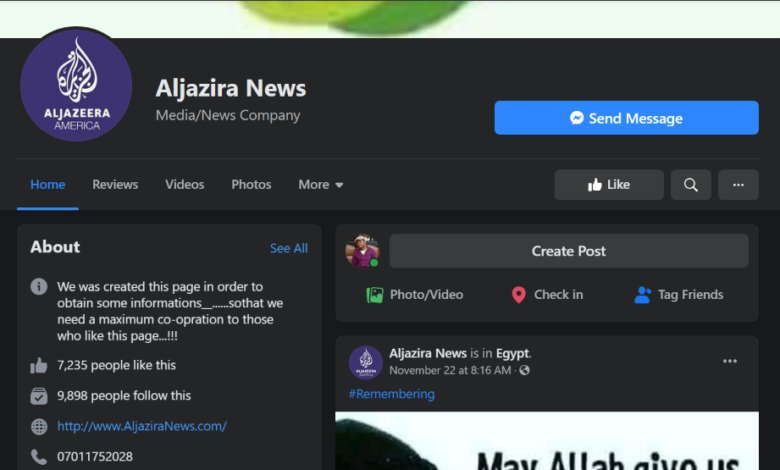Open the AljaziraNews.com website link

[x=142, y=426]
